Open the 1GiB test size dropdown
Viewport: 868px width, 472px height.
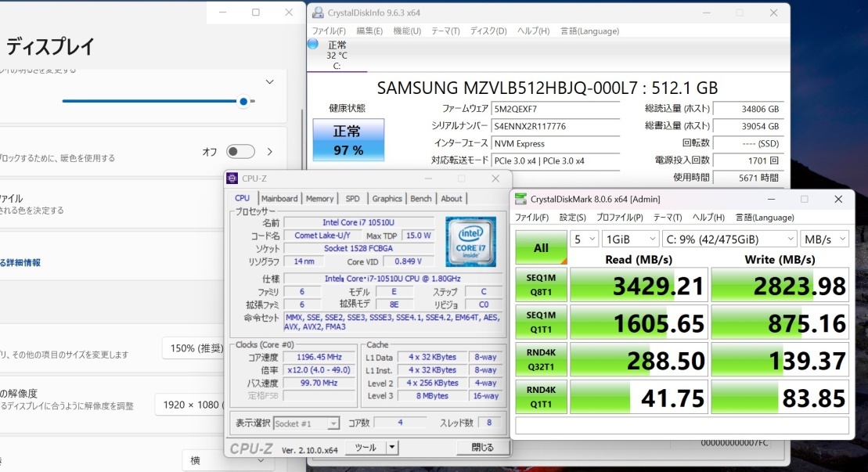(x=631, y=239)
